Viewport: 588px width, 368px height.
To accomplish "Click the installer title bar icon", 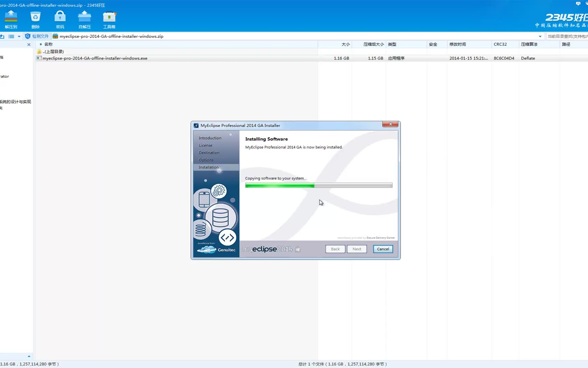I will tap(196, 126).
